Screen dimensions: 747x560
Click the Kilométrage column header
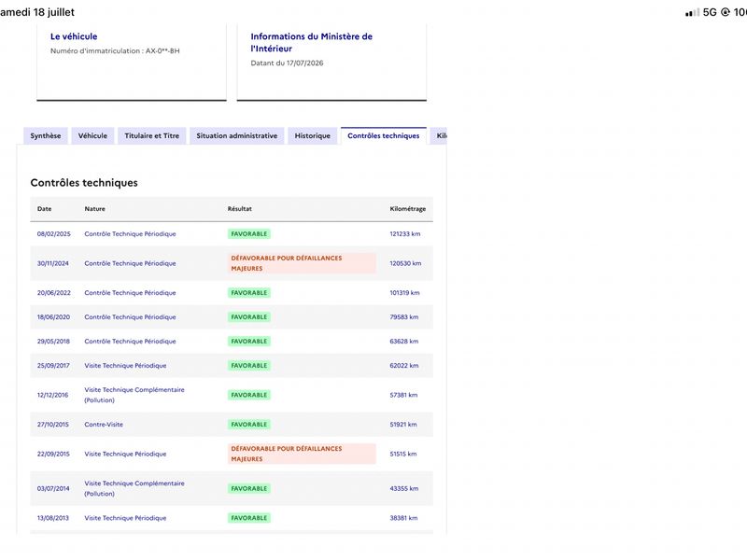point(408,208)
